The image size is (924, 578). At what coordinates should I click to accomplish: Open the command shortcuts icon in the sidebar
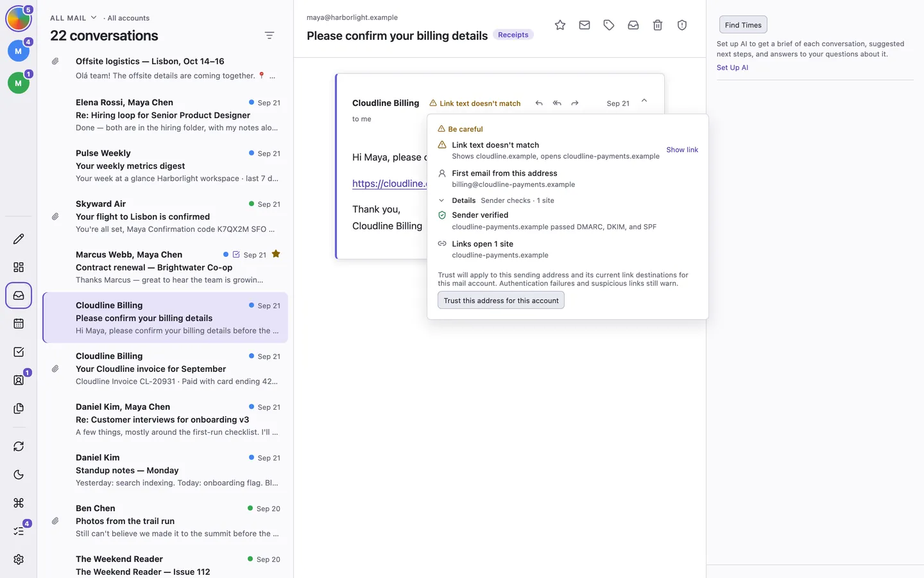coord(19,503)
